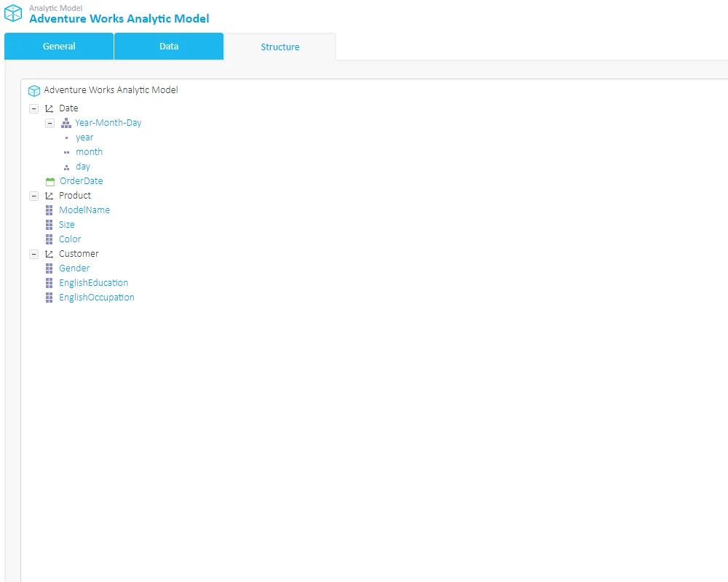Click the ModelName attribute grid icon
This screenshot has width=728, height=582.
point(50,210)
